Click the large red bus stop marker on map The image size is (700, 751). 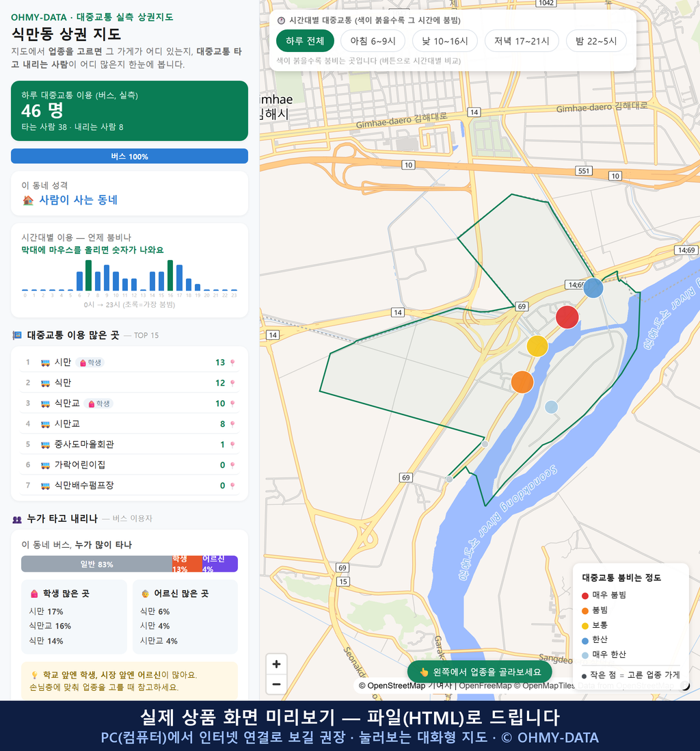point(567,317)
